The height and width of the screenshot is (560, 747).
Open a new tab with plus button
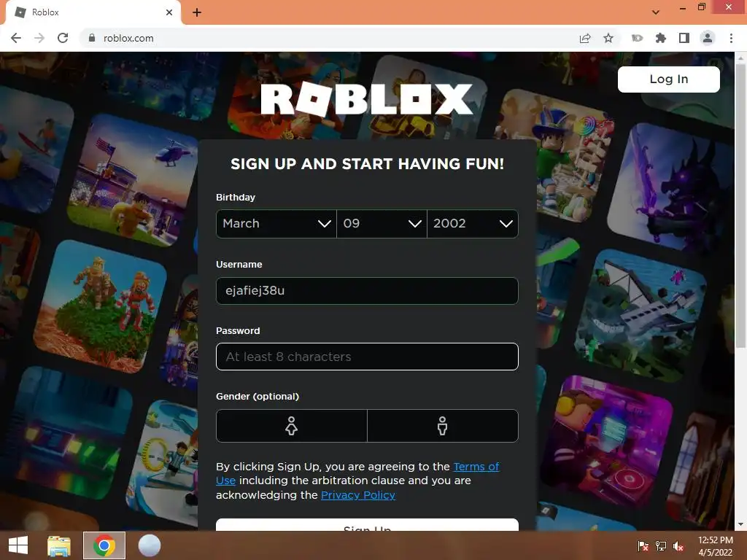coord(197,13)
